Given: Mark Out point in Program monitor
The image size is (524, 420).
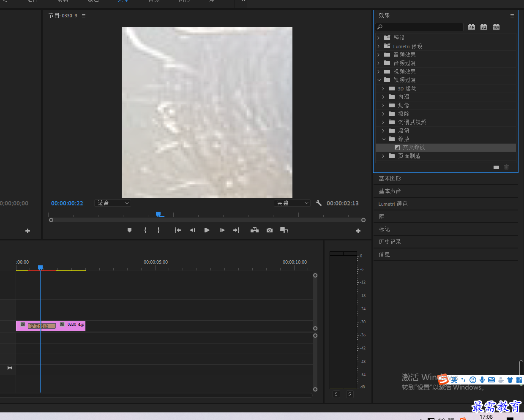Looking at the screenshot, I should [158, 230].
